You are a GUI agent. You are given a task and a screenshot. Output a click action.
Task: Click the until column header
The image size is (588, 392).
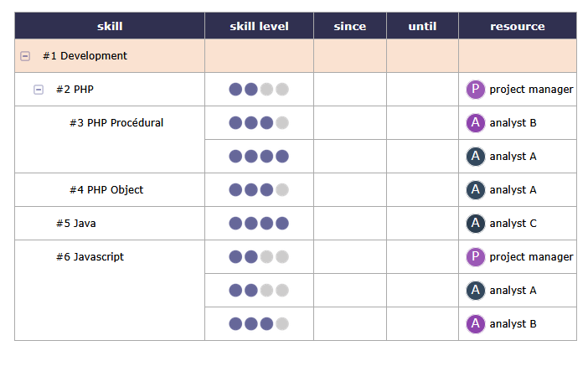coord(422,26)
